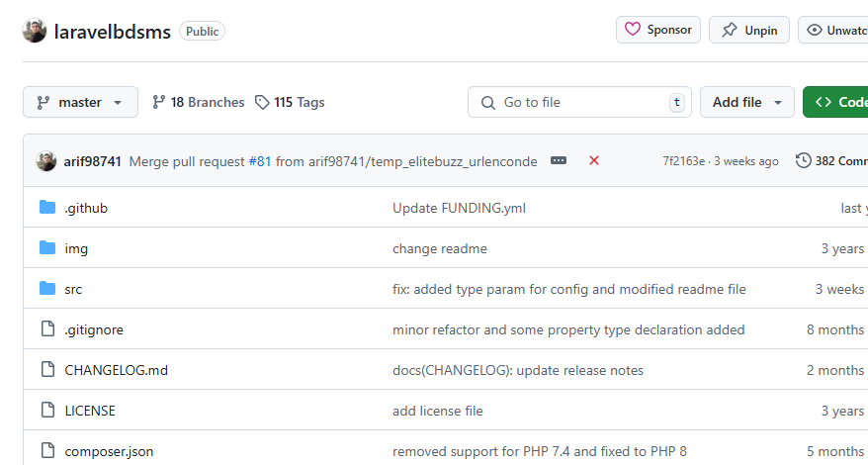Open 'fix: added type param' commit message
This screenshot has height=465, width=868.
tap(569, 289)
